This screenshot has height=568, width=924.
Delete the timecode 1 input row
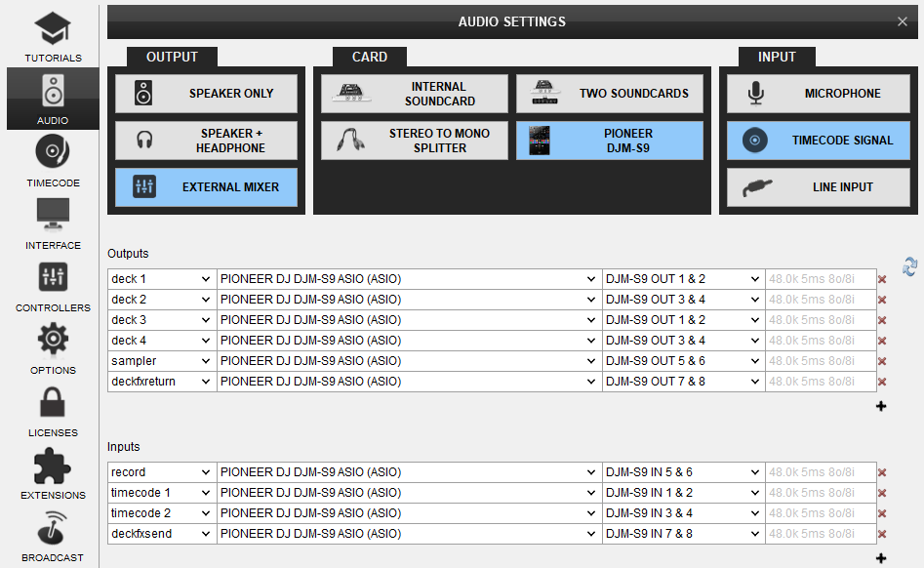coord(882,493)
